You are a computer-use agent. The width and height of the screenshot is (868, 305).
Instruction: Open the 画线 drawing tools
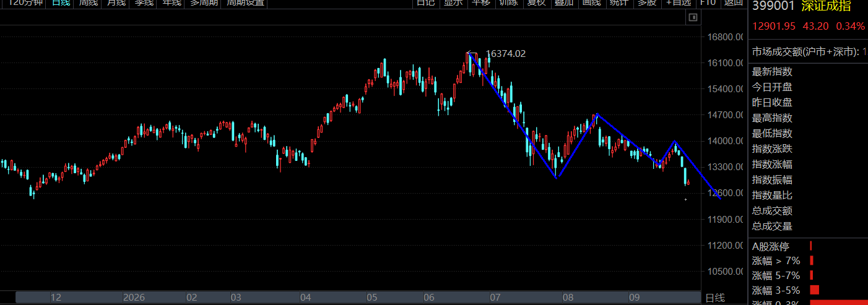591,2
